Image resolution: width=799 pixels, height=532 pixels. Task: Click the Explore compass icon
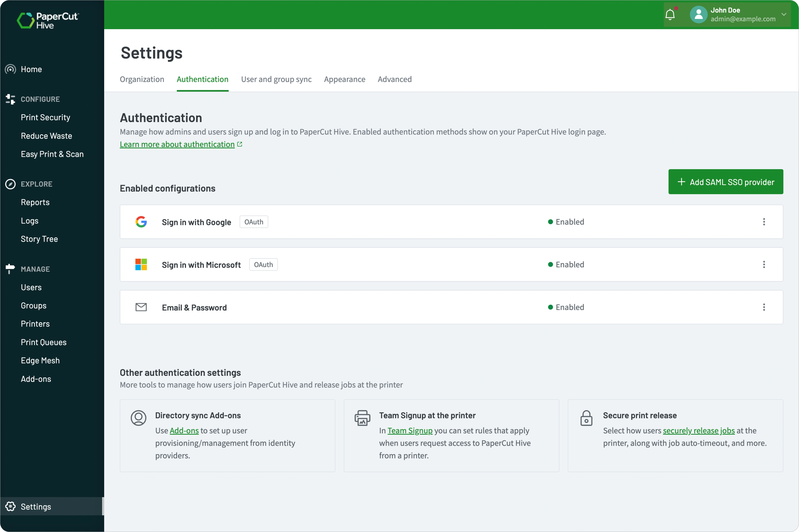11,184
